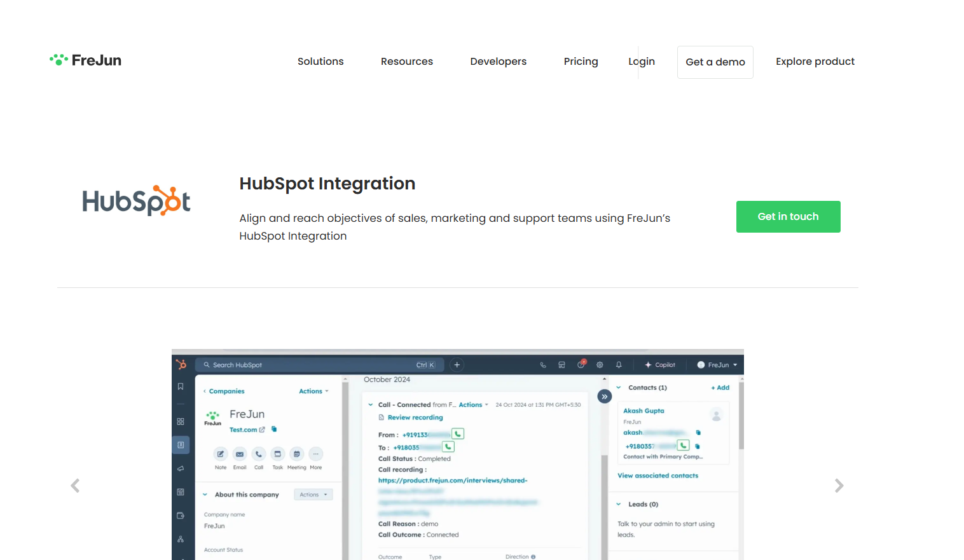Click the Task icon next to Call
The image size is (964, 560).
pyautogui.click(x=278, y=455)
